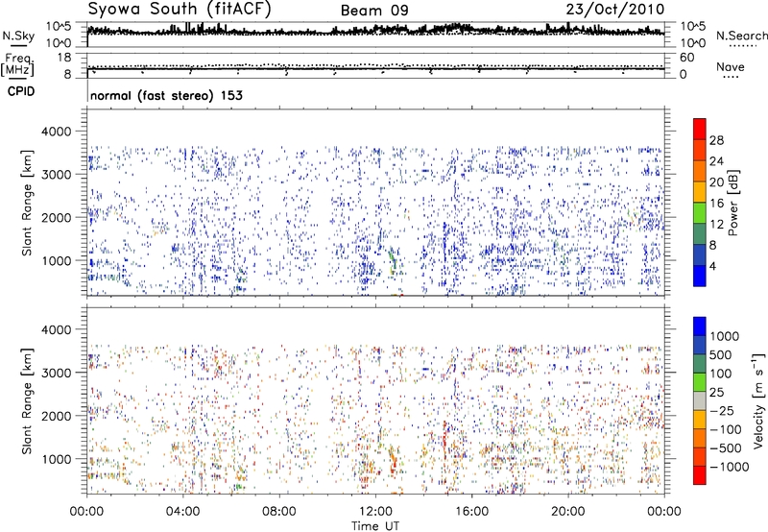Click the 'Freq. [MHz]' axis label
This screenshot has height=532, width=768.
18,64
